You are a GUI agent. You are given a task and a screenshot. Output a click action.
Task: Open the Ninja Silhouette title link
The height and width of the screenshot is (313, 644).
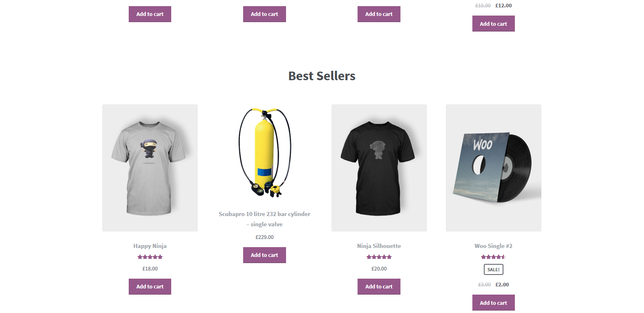tap(379, 246)
